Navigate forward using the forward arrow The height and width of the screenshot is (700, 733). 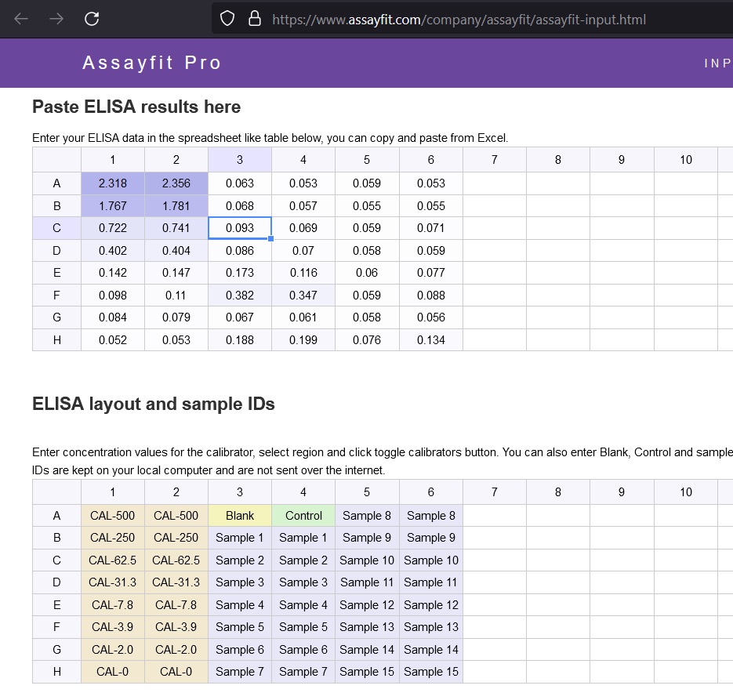[56, 18]
